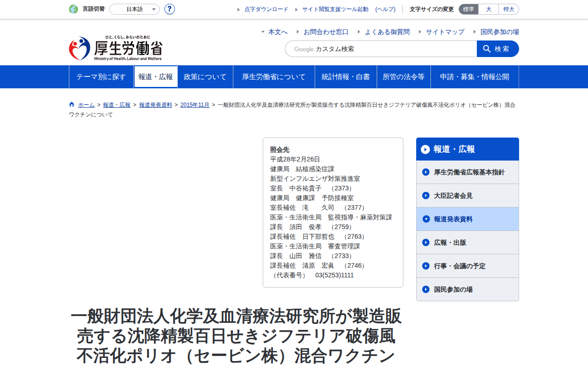The height and width of the screenshot is (368, 588).
Task: Click the date 平成28年2月26日
Action: pos(295,159)
